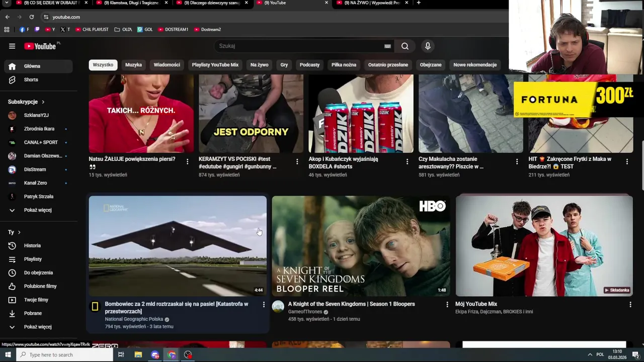Image resolution: width=644 pixels, height=362 pixels.
Task: Open Shorts in the sidebar
Action: [38, 80]
